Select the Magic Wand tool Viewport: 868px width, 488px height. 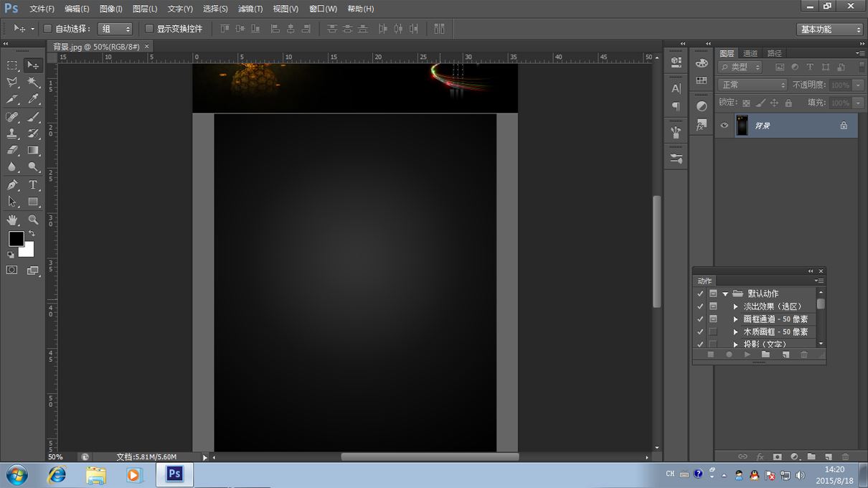(x=33, y=83)
